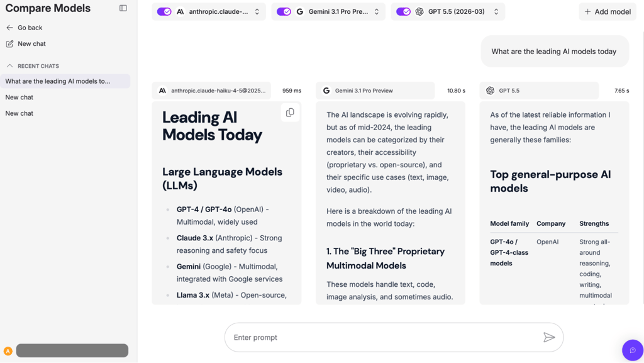This screenshot has width=644, height=363.
Task: Click the '7.65 s' response time
Action: click(621, 91)
